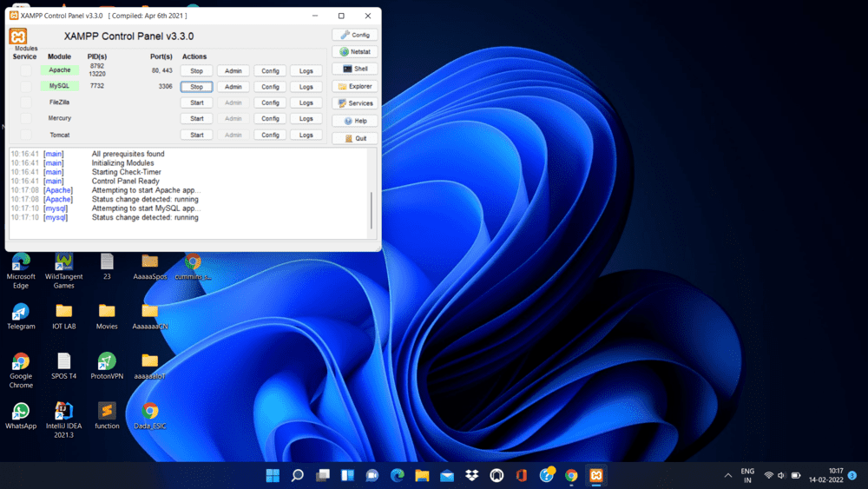
Task: Click the Help button in XAMPP
Action: (354, 121)
